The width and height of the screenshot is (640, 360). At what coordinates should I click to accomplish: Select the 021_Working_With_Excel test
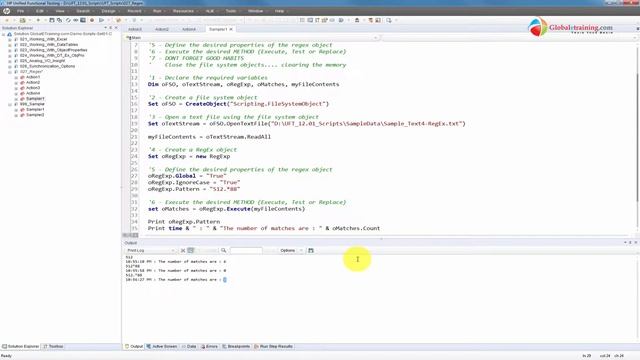43,39
